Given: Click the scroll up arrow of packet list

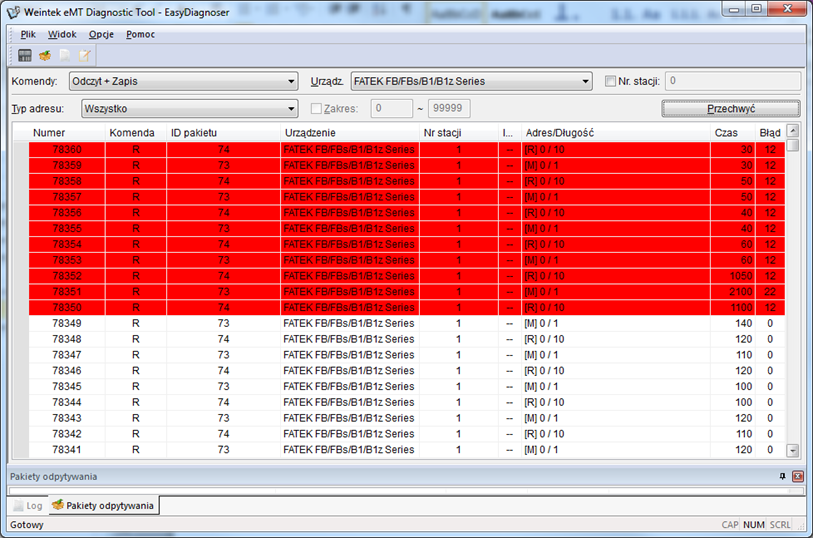Looking at the screenshot, I should point(792,131).
